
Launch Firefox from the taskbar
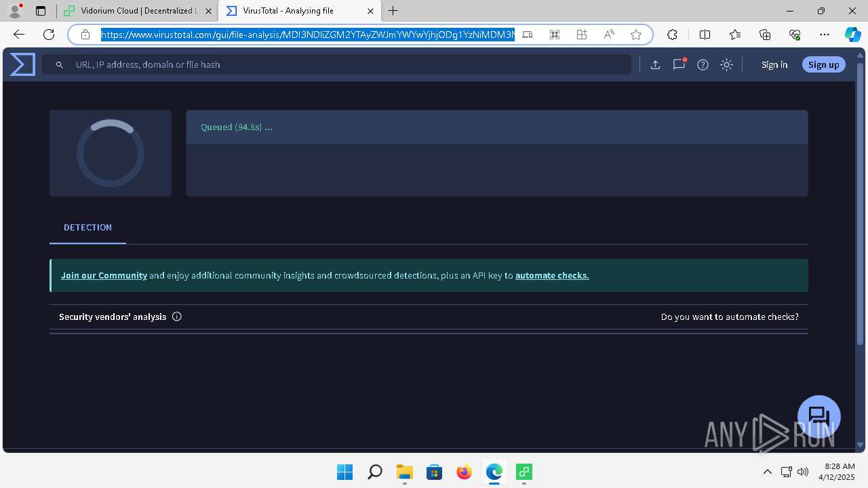pyautogui.click(x=465, y=472)
